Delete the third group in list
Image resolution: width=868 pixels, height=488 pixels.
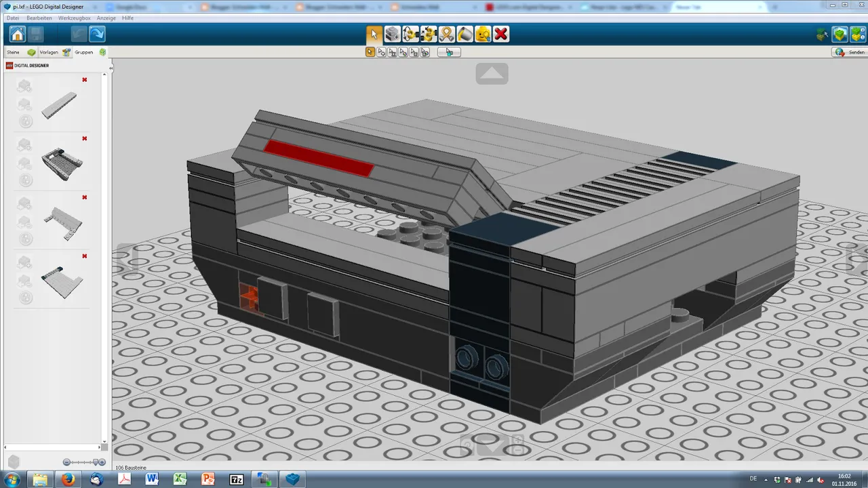coord(85,197)
